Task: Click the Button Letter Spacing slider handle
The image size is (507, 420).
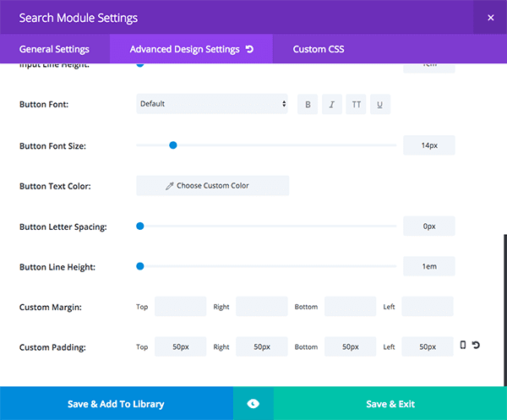Action: tap(140, 226)
